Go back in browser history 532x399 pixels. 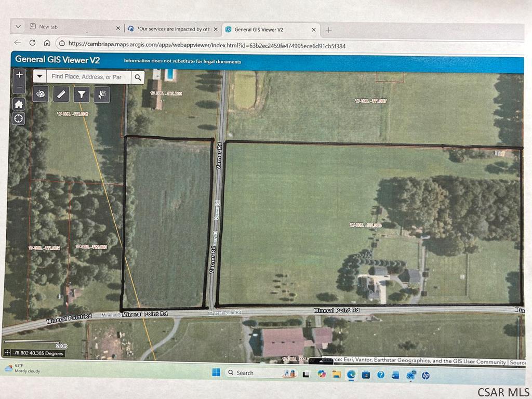coord(17,43)
